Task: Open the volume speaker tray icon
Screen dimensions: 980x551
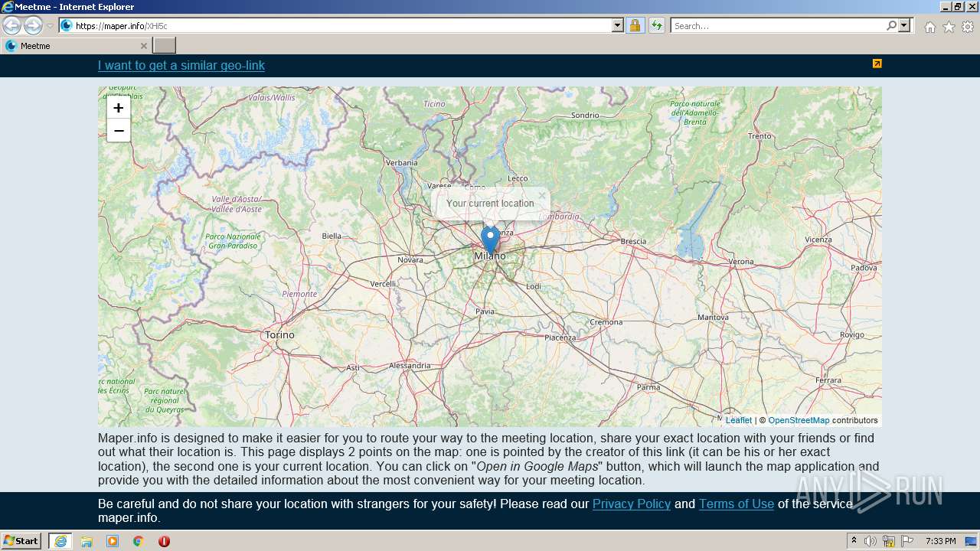Action: [871, 541]
